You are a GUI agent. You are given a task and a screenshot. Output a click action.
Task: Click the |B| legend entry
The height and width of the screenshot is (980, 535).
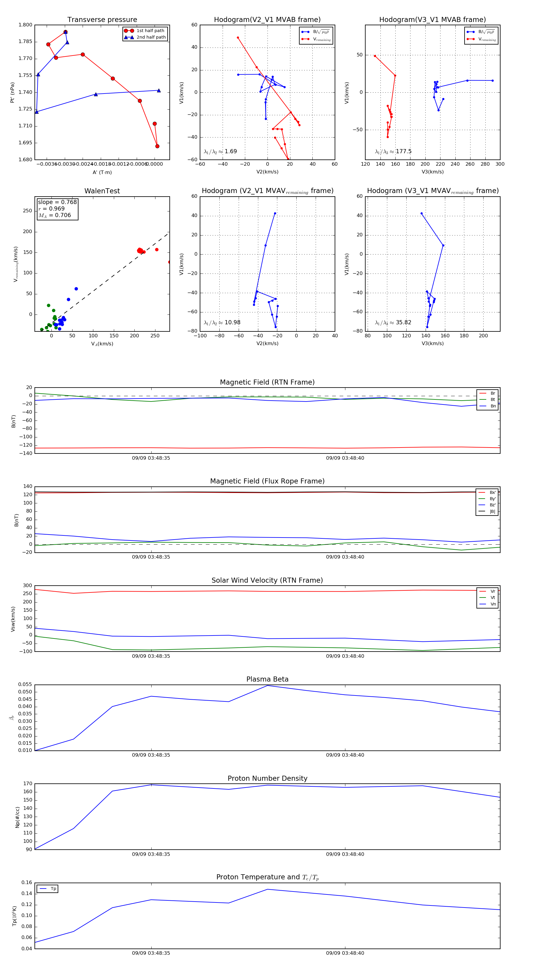click(487, 512)
